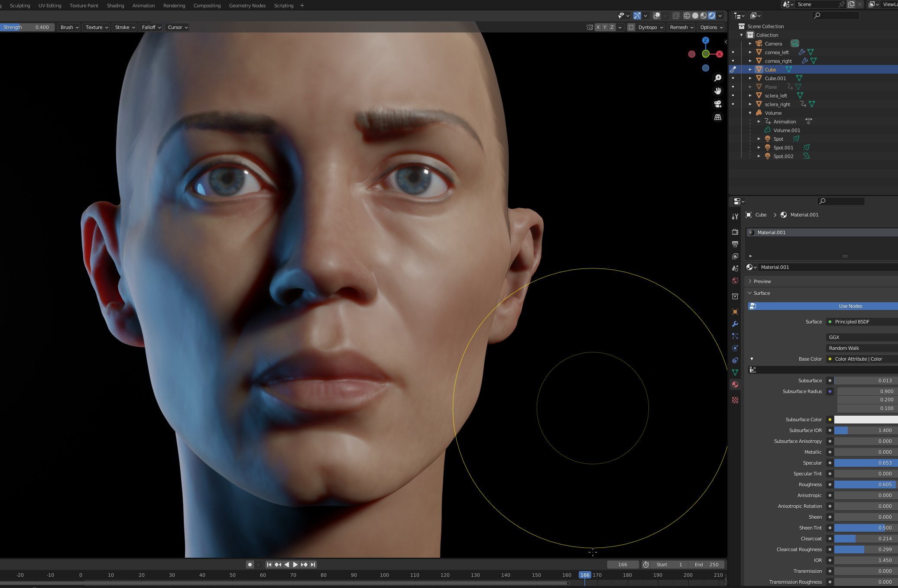The height and width of the screenshot is (588, 898).
Task: Toggle auto keying record button
Action: pyautogui.click(x=250, y=565)
